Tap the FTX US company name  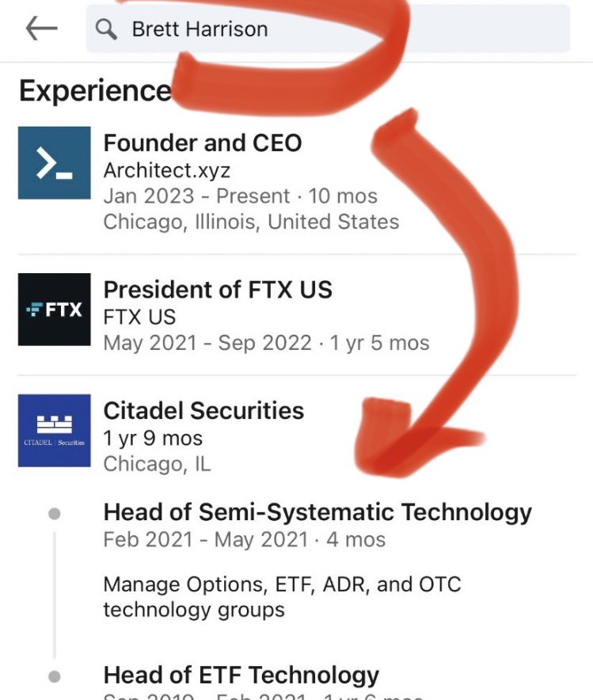[x=139, y=317]
